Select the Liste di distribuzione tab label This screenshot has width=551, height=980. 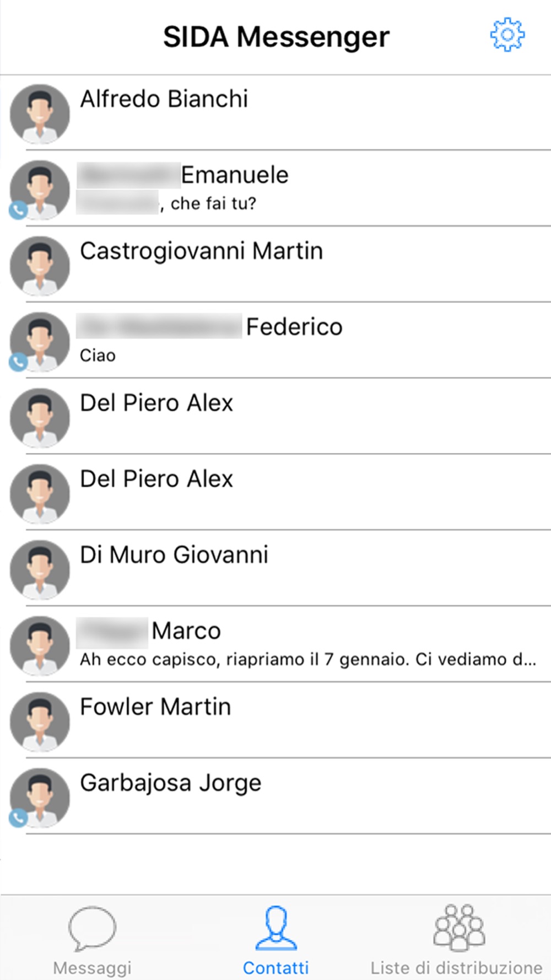point(456,968)
